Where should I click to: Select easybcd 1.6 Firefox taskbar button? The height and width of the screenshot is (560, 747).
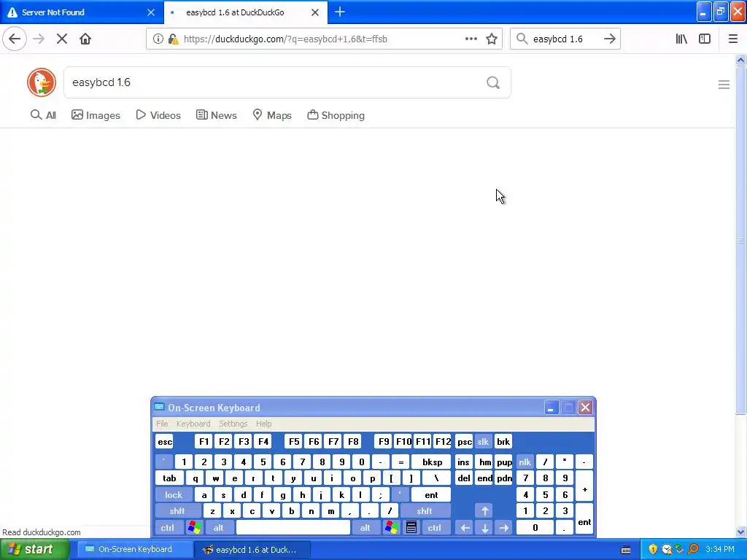(252, 550)
